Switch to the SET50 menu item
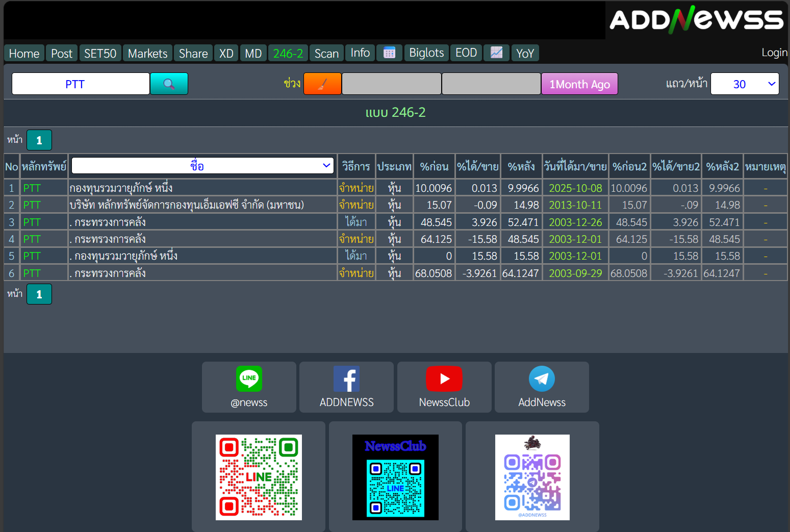 click(x=100, y=54)
